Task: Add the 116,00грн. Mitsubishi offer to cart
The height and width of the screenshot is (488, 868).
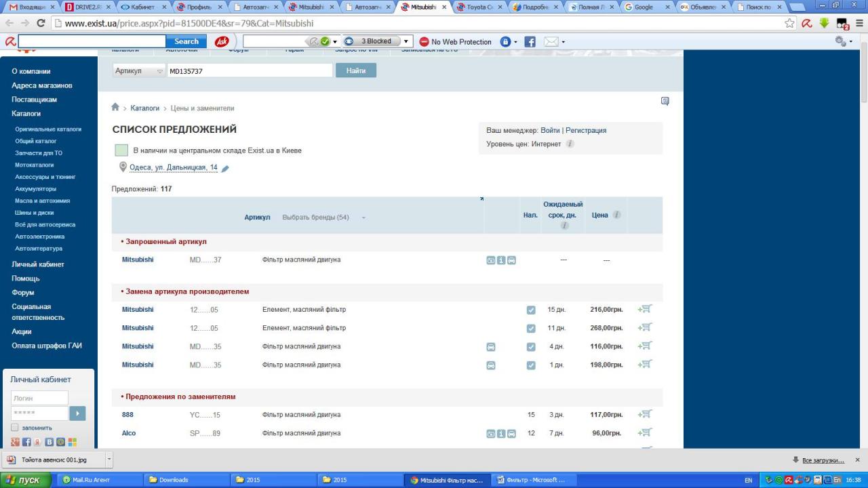Action: pos(645,346)
